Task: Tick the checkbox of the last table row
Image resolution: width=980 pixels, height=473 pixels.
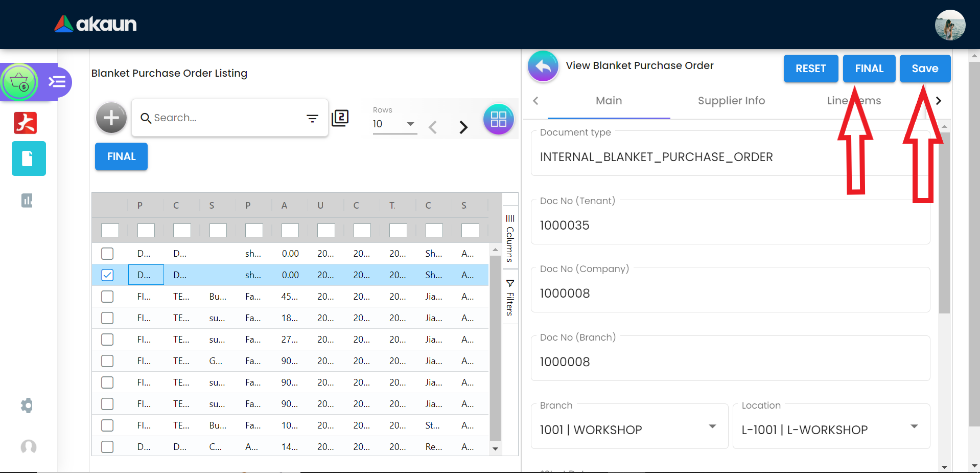Action: tap(107, 447)
